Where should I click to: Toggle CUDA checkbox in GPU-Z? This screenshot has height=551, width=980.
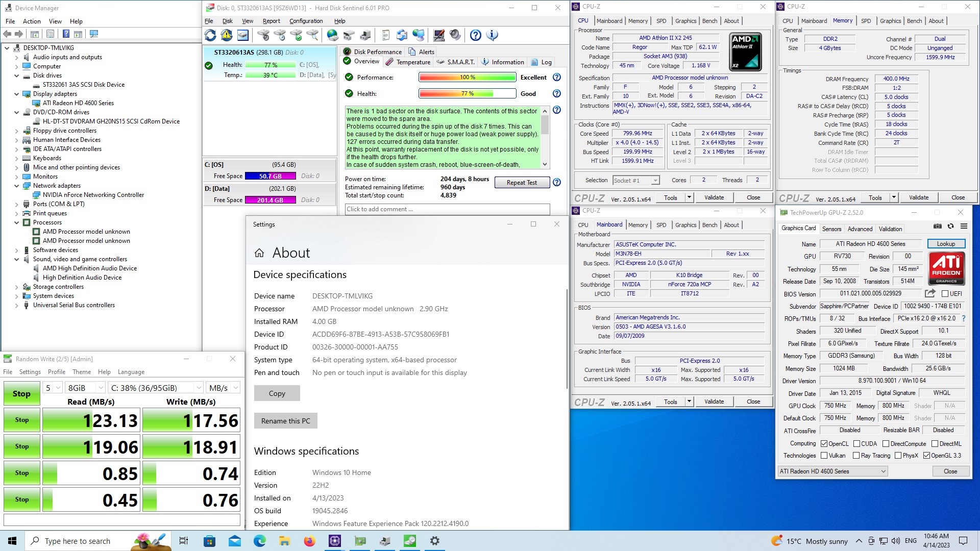(x=857, y=444)
